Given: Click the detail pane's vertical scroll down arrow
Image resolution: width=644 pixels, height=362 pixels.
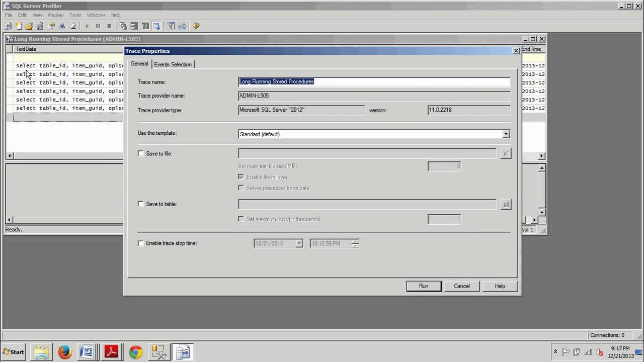Looking at the screenshot, I should 542,212.
